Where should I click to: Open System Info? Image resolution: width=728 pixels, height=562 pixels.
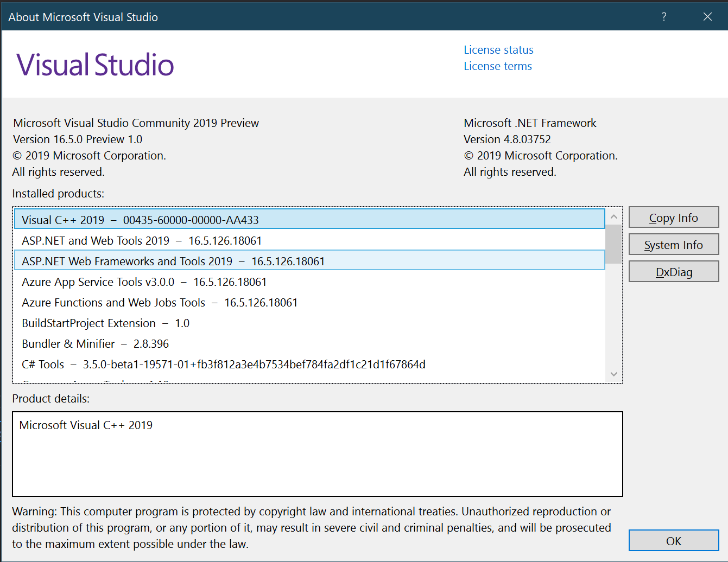(674, 244)
